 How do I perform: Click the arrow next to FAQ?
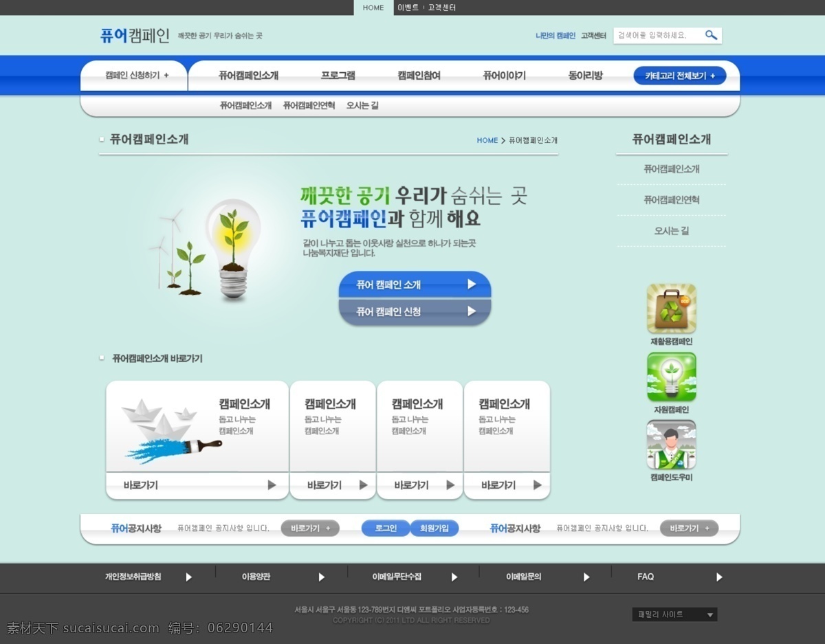tap(719, 577)
